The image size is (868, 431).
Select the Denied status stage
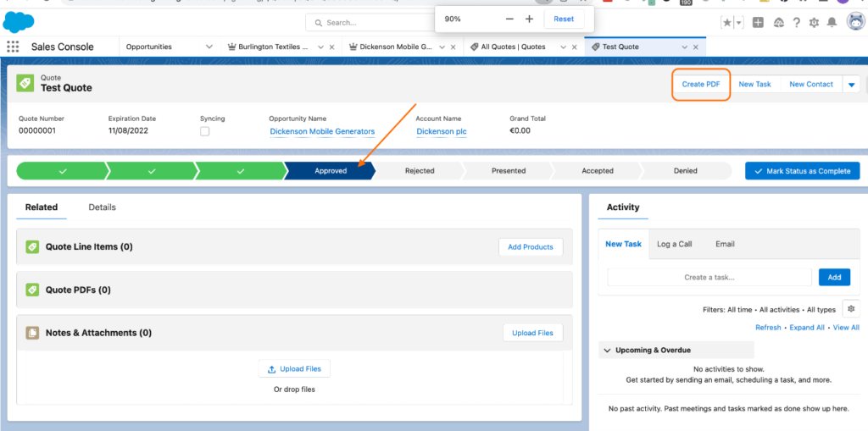[685, 171]
